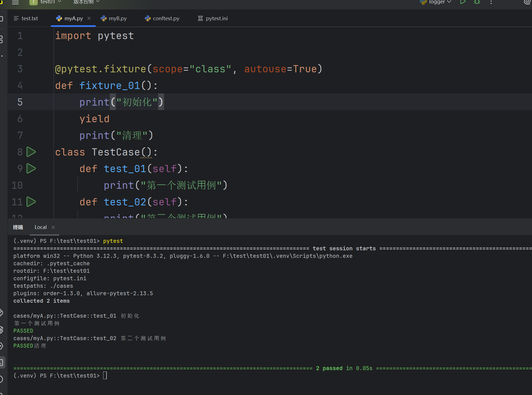The height and width of the screenshot is (395, 532).
Task: Click the spiral AI assistant icon at top right
Action: (527, 2)
